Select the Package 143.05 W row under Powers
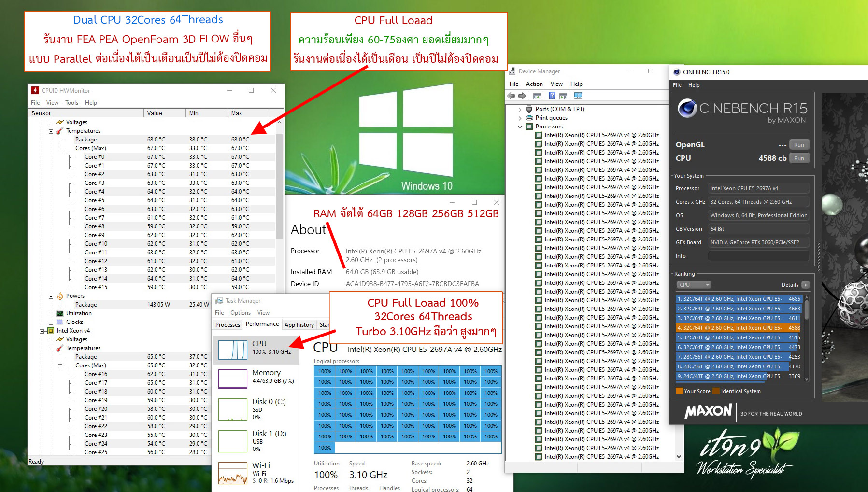This screenshot has height=492, width=868. point(120,305)
